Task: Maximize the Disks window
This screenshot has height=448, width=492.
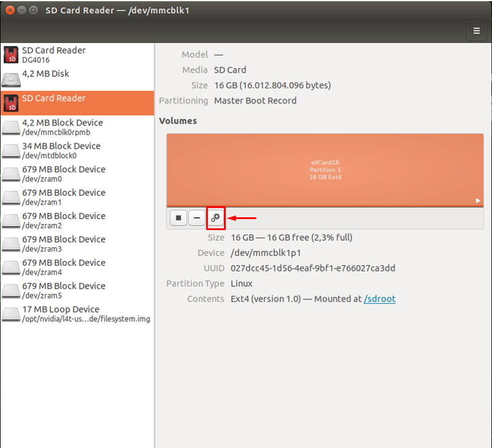Action: click(33, 10)
